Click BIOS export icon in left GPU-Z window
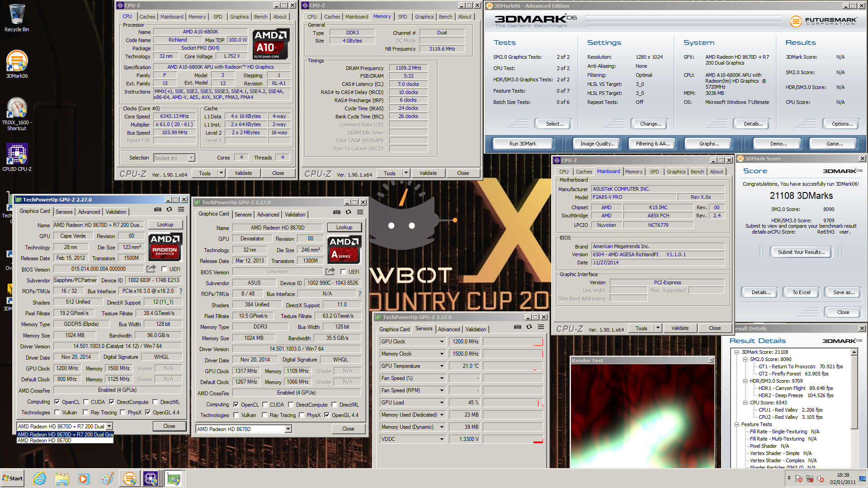 (151, 269)
